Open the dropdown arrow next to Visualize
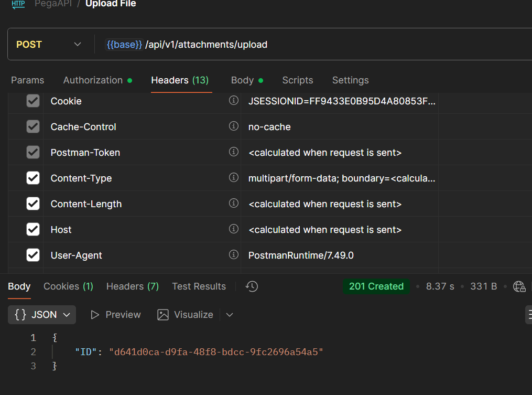This screenshot has width=532, height=395. (x=230, y=315)
